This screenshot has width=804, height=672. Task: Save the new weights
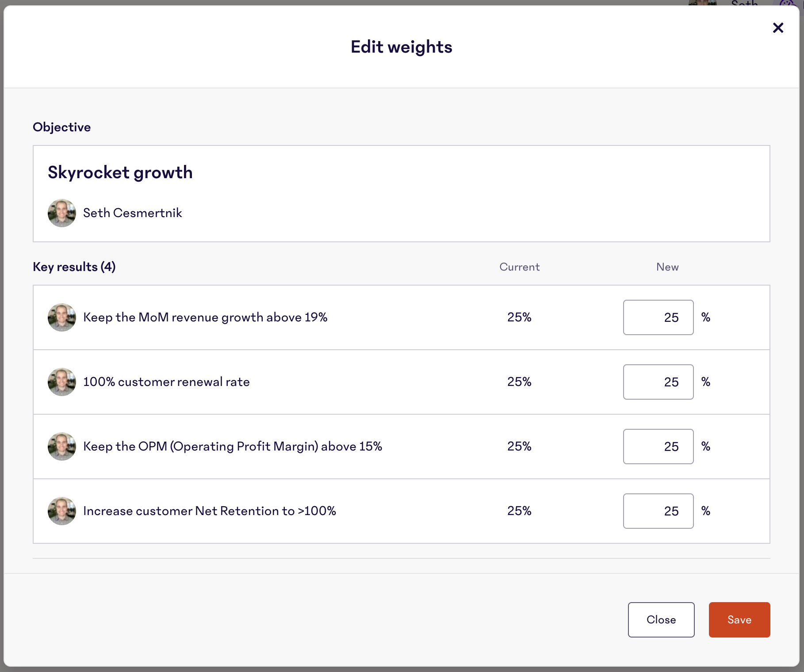point(739,620)
